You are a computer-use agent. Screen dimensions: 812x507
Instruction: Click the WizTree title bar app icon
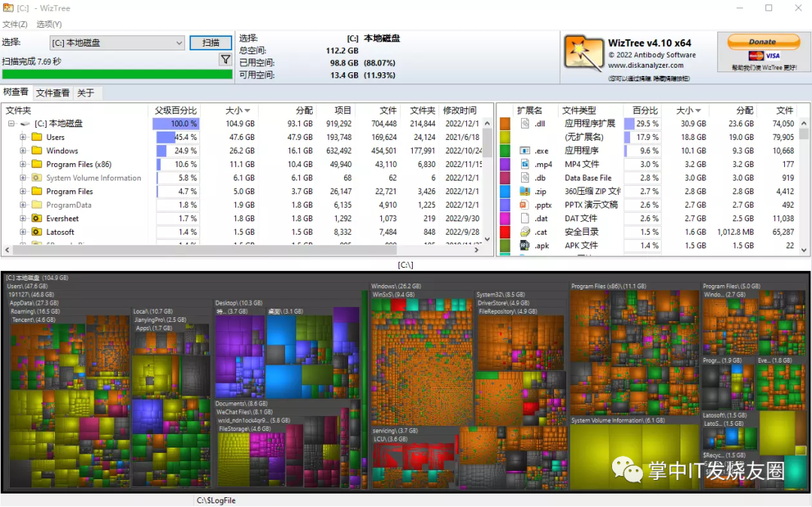click(8, 8)
